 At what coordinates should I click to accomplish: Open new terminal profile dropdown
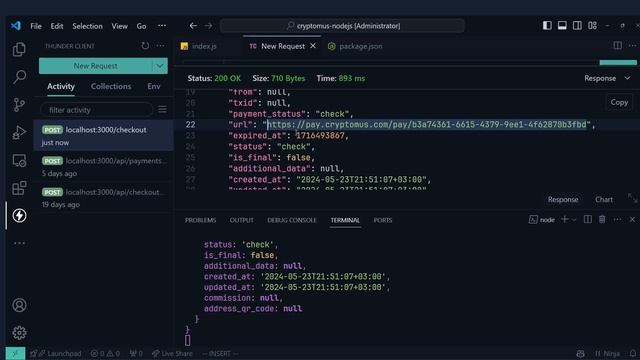[x=574, y=220]
